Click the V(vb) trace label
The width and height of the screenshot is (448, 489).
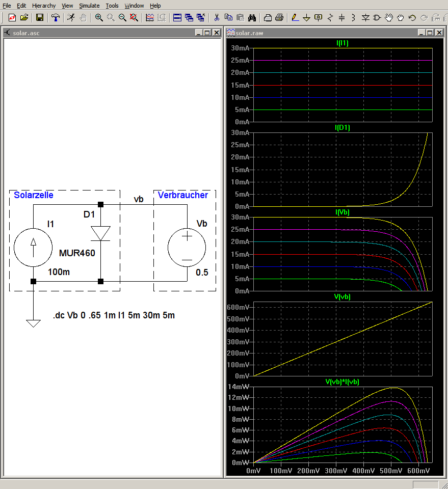click(x=342, y=296)
